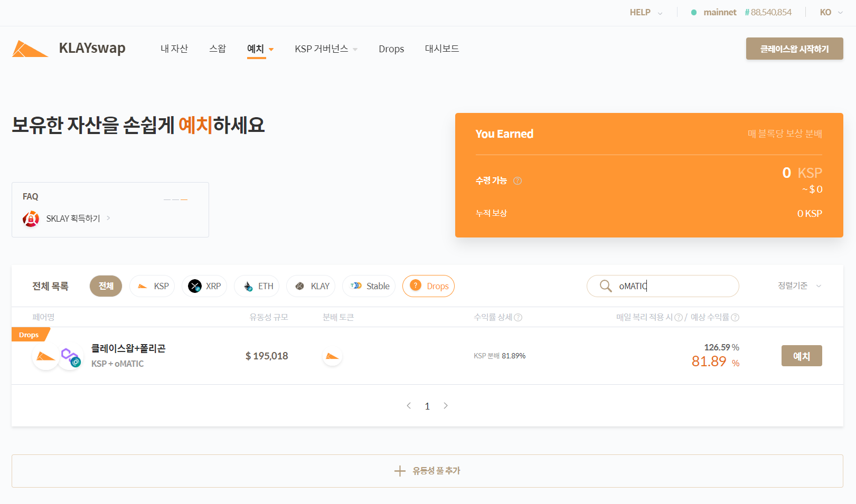This screenshot has width=856, height=504.
Task: Click the 분배 토큰 column header
Action: tap(338, 317)
